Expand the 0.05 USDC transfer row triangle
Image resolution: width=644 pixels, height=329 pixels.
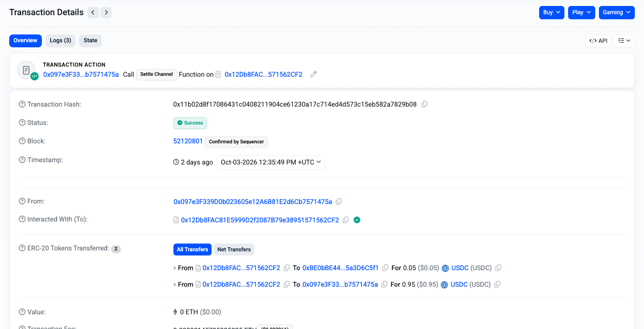click(175, 268)
